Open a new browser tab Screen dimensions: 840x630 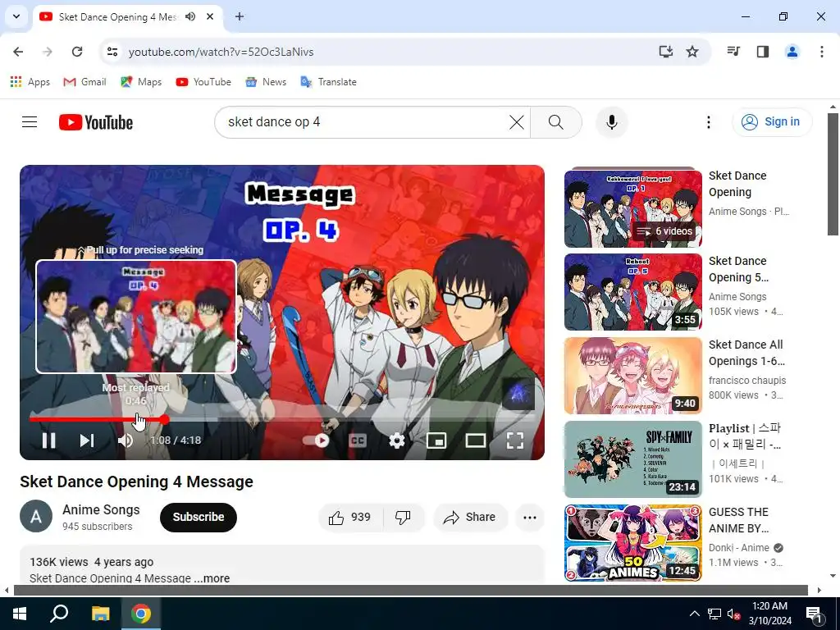coord(240,16)
